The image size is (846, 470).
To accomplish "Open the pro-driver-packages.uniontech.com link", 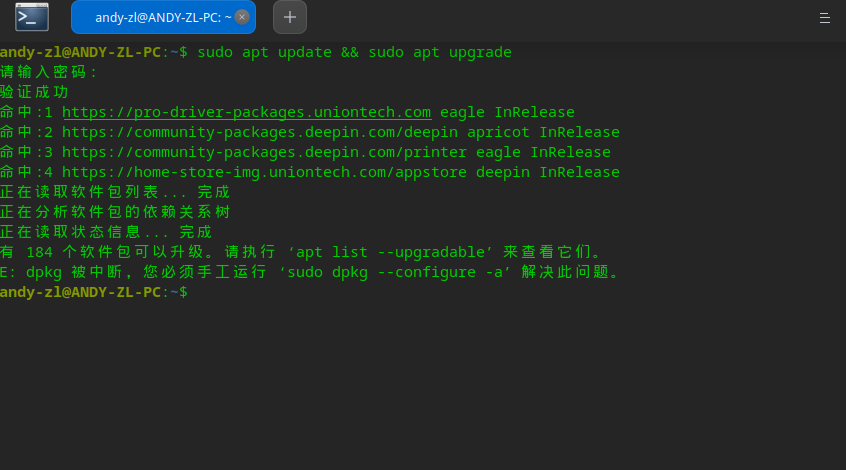I will (246, 112).
